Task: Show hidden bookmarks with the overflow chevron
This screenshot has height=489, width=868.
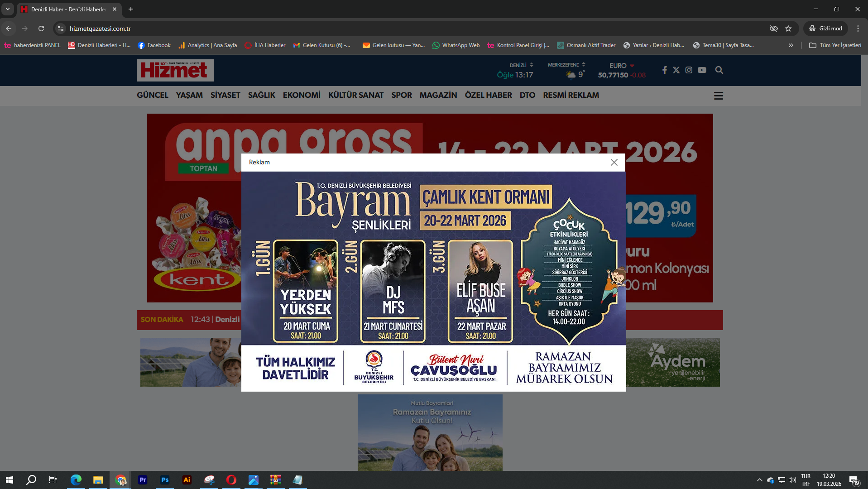Action: tap(791, 45)
